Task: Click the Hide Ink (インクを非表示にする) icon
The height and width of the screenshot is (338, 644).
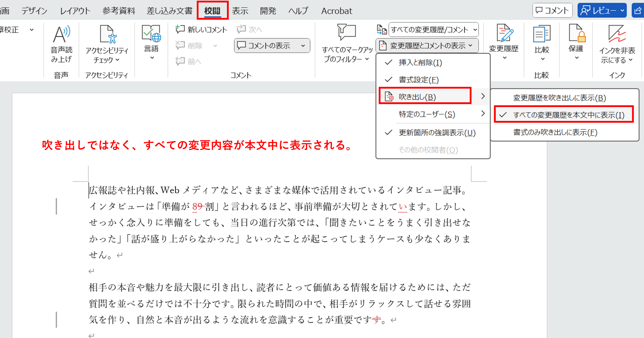Action: 617,34
